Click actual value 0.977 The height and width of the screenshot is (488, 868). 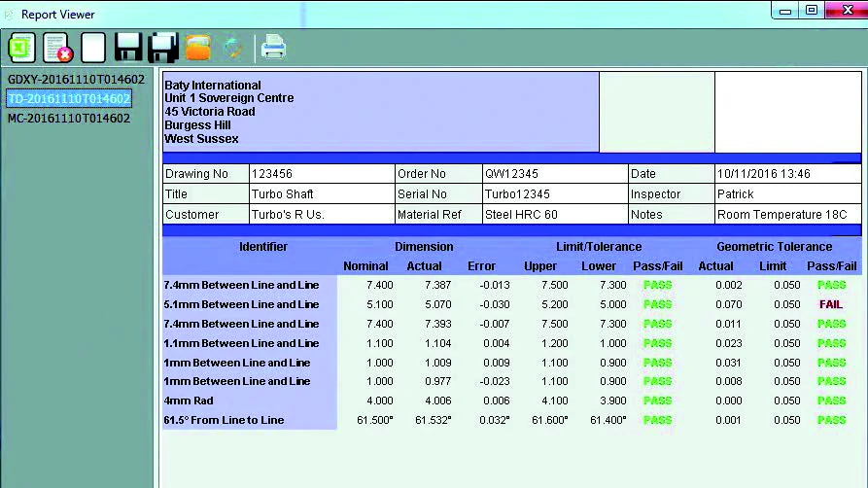[x=437, y=382]
